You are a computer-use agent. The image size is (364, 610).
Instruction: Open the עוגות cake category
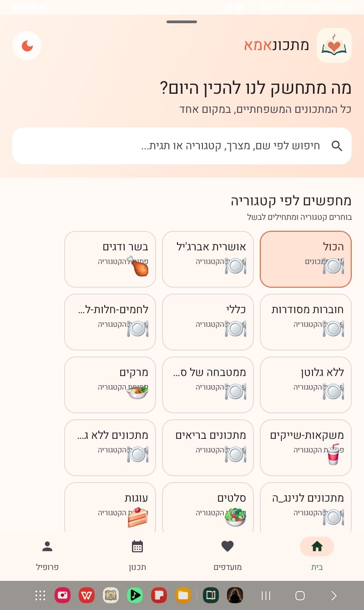click(110, 508)
